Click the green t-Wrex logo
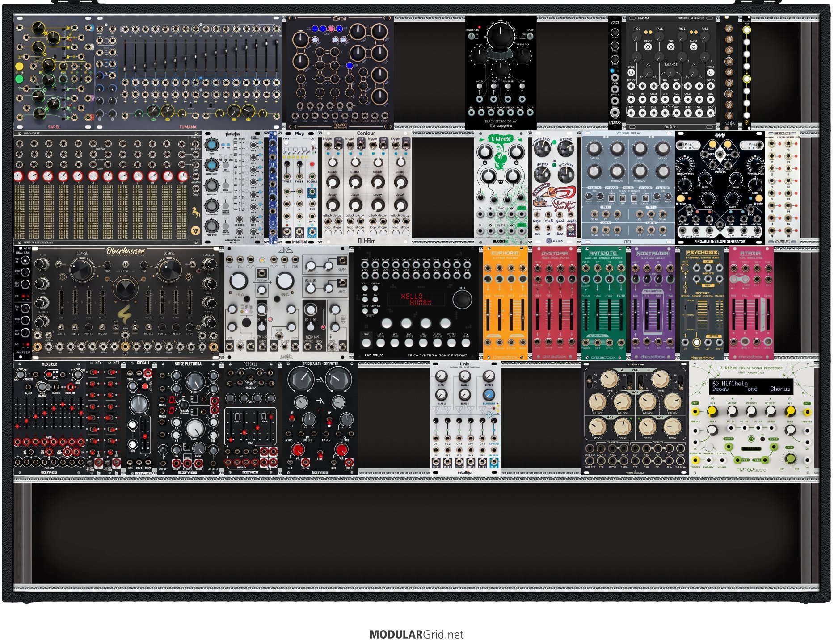The image size is (834, 644). click(501, 139)
